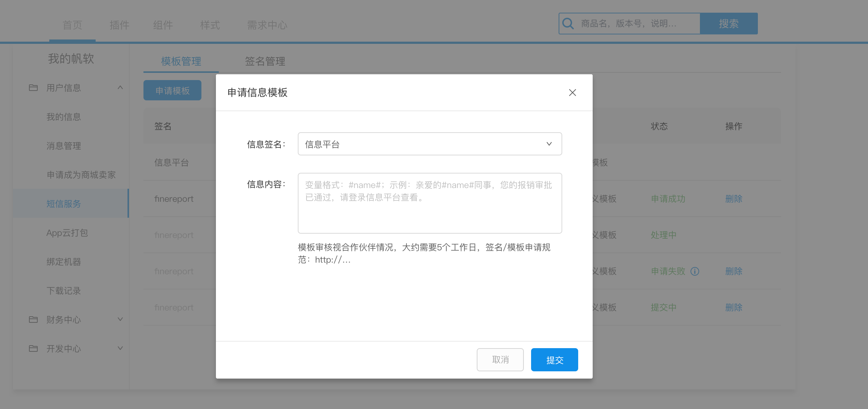868x409 pixels.
Task: Click the 用户信息 folder icon
Action: coord(33,88)
